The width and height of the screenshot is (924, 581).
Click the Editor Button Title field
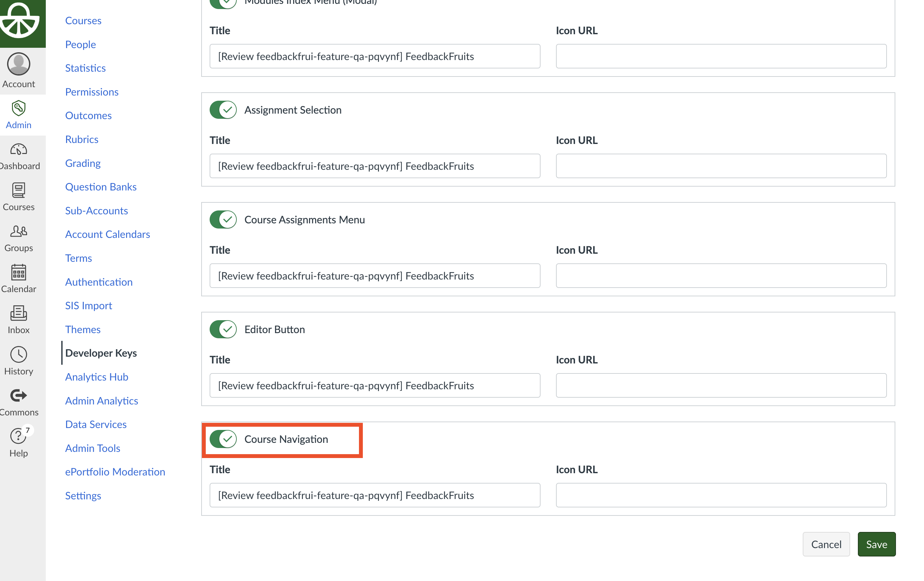tap(375, 385)
